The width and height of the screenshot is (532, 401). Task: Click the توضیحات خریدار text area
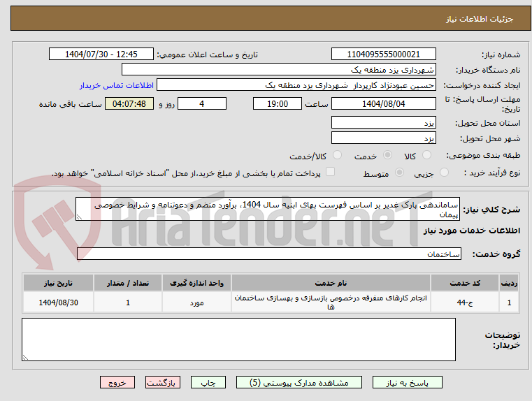click(x=238, y=340)
